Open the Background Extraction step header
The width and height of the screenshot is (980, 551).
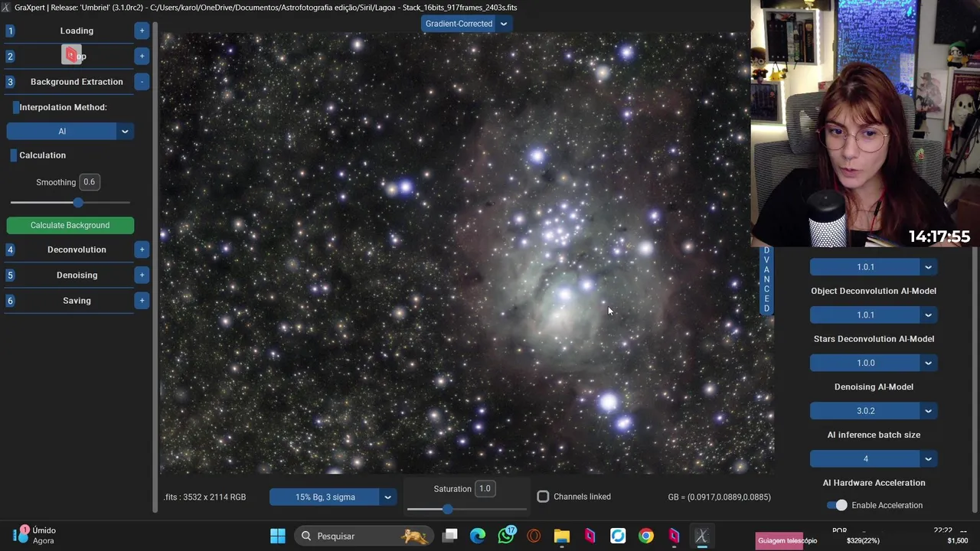pyautogui.click(x=77, y=82)
